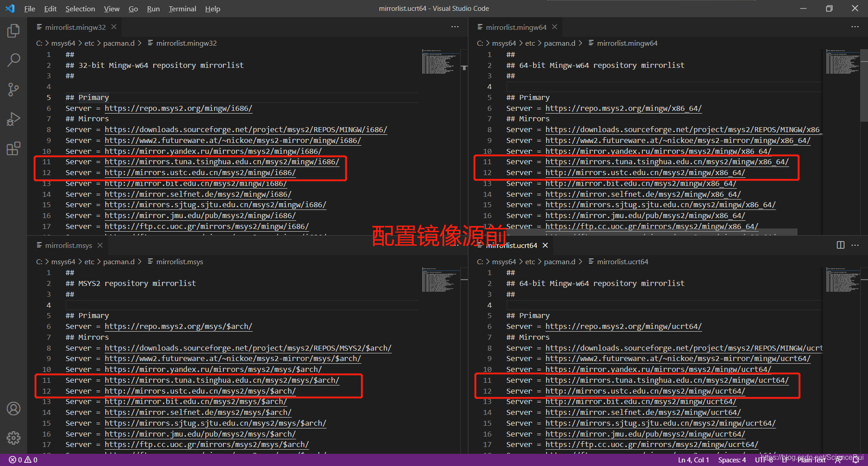The image size is (868, 466).
Task: Open the Search view in activity bar
Action: click(14, 60)
